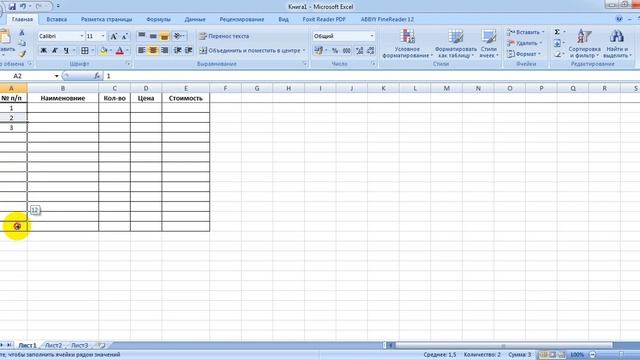Screen dimensions: 640x360
Task: Switch to the Рецензирование tab
Action: 242,19
